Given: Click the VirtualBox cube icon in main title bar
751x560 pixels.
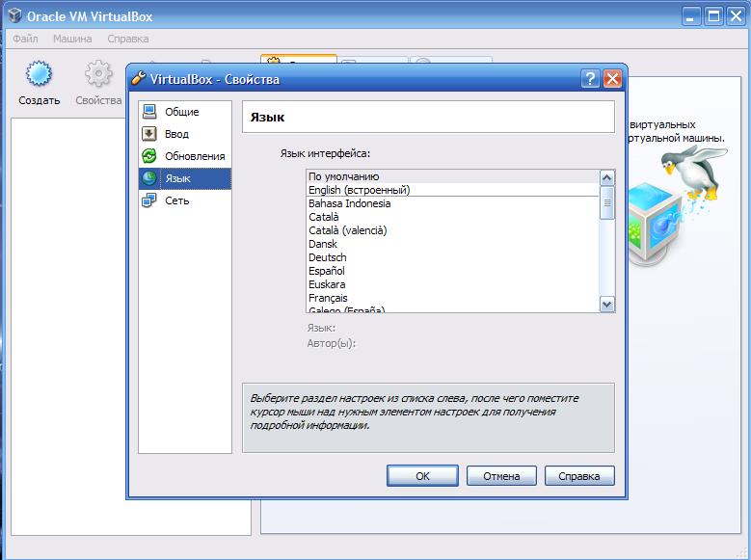Looking at the screenshot, I should click(14, 15).
